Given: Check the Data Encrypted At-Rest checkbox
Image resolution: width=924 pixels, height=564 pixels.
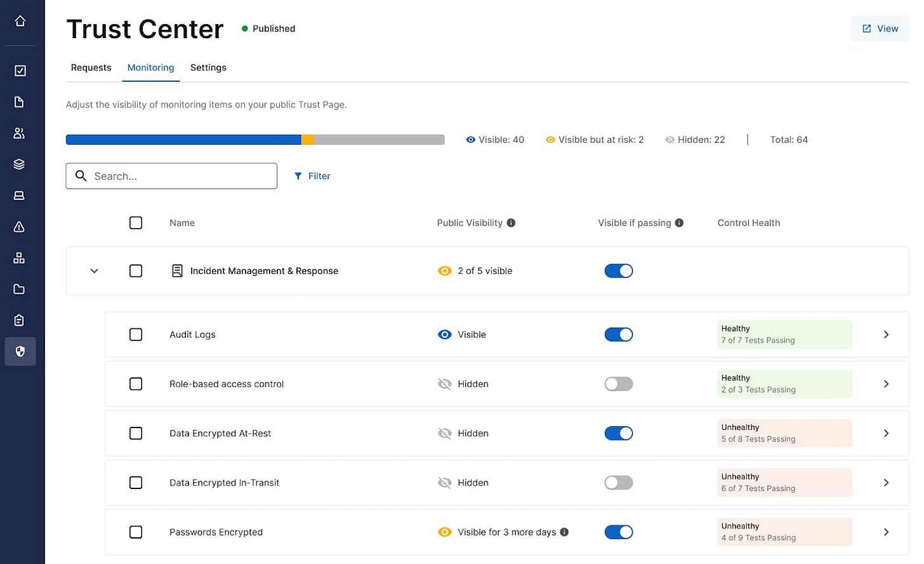Looking at the screenshot, I should pyautogui.click(x=136, y=434).
